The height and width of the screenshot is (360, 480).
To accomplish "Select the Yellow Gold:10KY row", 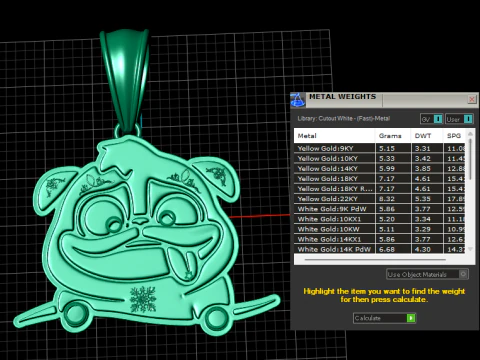I will tap(379, 158).
